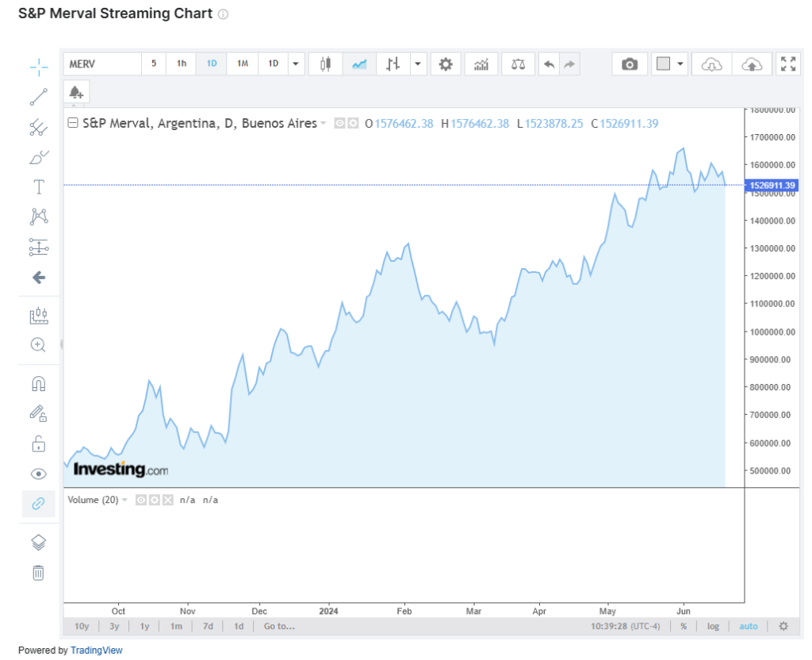
Task: Toggle Volume indicator visibility eye
Action: point(141,500)
